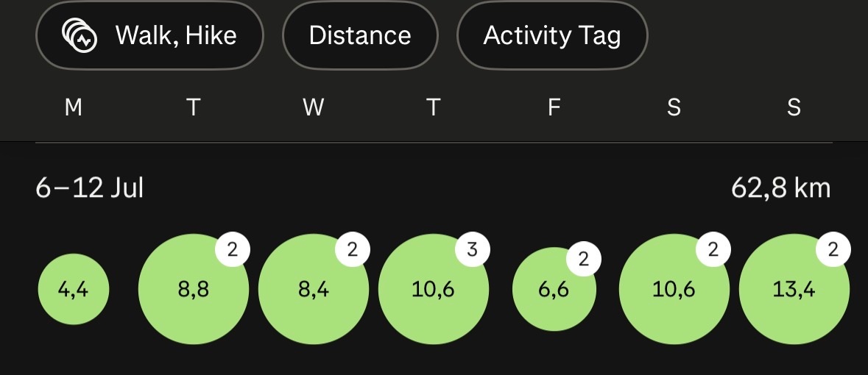Image resolution: width=868 pixels, height=375 pixels.
Task: Click the 6–12 Jul week label
Action: pyautogui.click(x=90, y=189)
